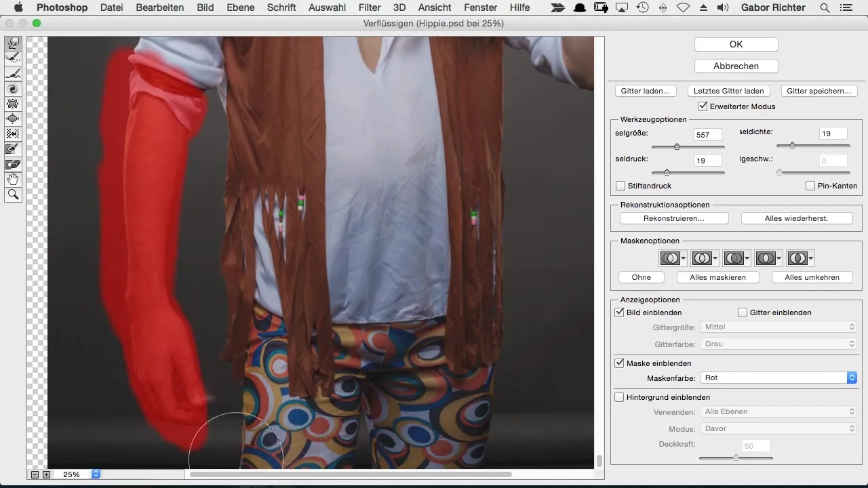868x488 pixels.
Task: Open the zoom level dropdown arrow
Action: [x=96, y=474]
